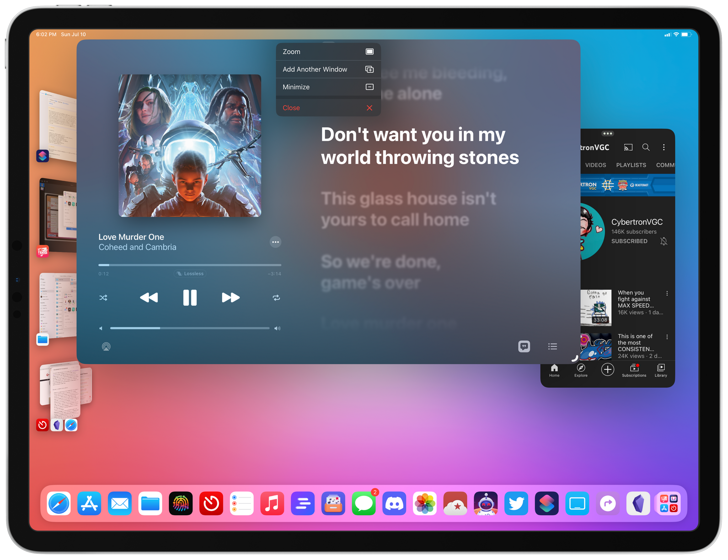The height and width of the screenshot is (560, 728).
Task: Open YouTube Explore tab
Action: [x=581, y=370]
